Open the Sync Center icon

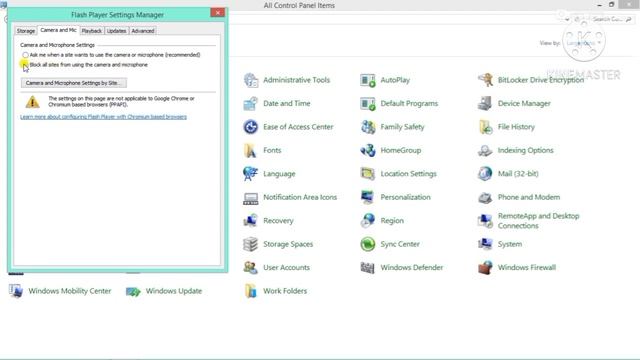click(368, 244)
